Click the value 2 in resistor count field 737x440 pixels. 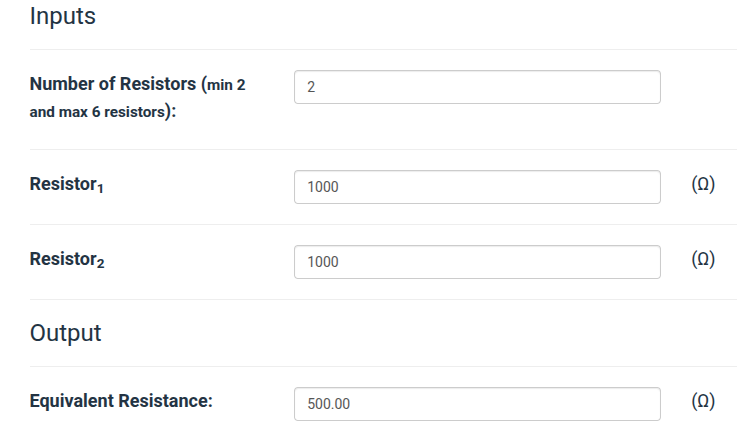click(311, 87)
